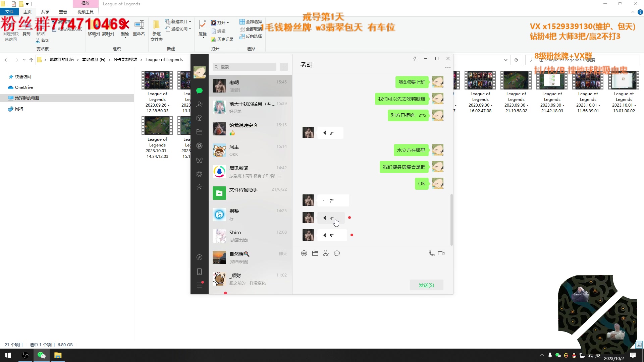
Task: Click 全部选择 in Explorer ribbon
Action: point(251,21)
